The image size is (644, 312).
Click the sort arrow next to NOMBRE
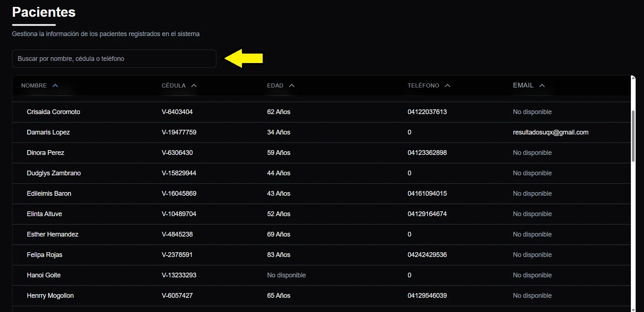tap(55, 86)
